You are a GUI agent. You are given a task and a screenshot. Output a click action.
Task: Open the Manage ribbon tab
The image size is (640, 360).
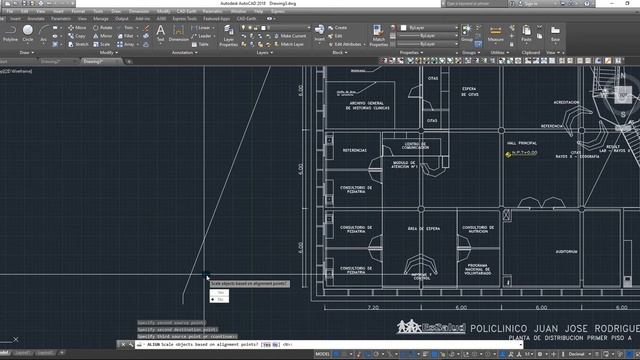click(x=100, y=19)
